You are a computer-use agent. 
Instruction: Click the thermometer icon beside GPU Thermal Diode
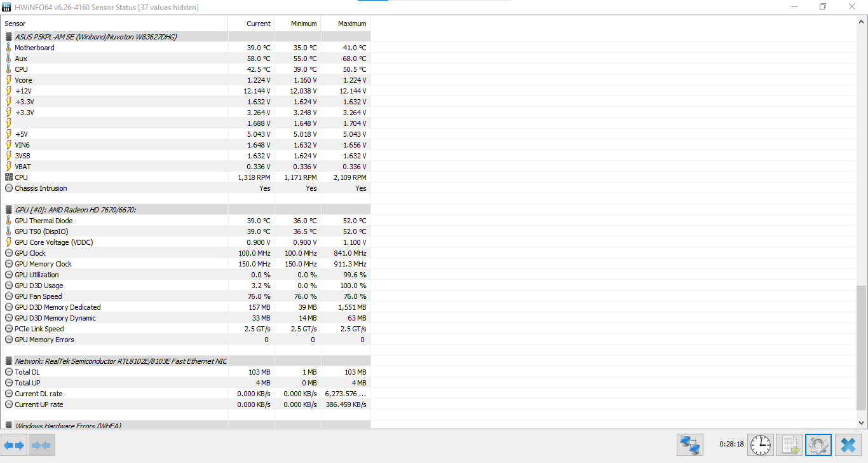click(9, 221)
